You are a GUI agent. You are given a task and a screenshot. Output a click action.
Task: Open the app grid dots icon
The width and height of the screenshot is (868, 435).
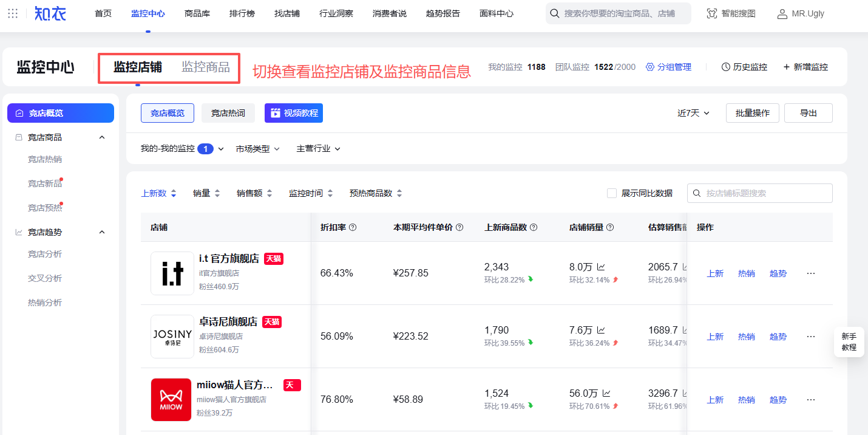pos(12,13)
